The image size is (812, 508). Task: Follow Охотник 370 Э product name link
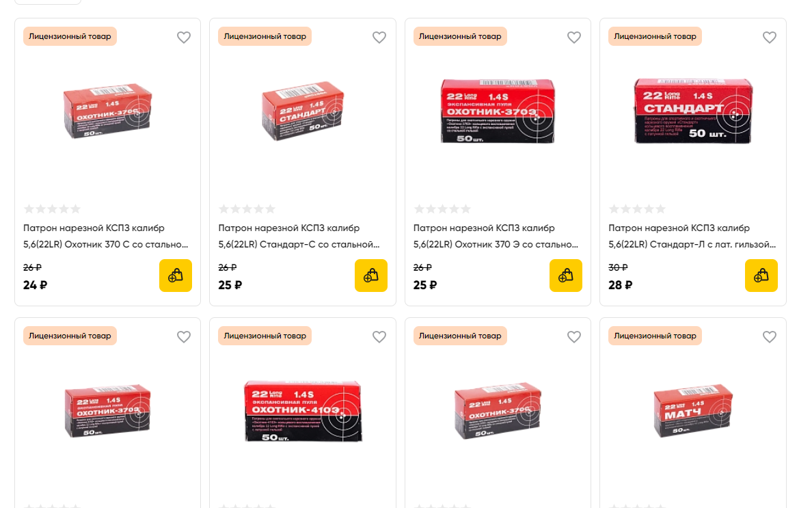[x=496, y=236]
